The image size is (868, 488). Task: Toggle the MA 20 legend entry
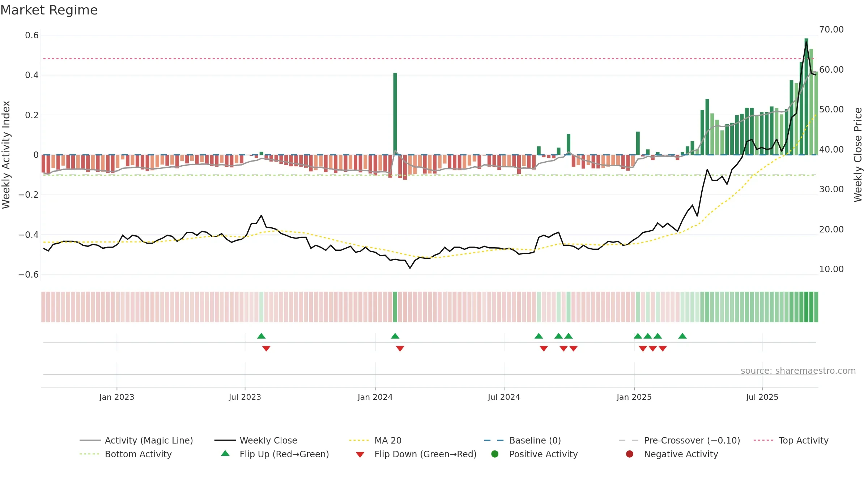click(375, 440)
